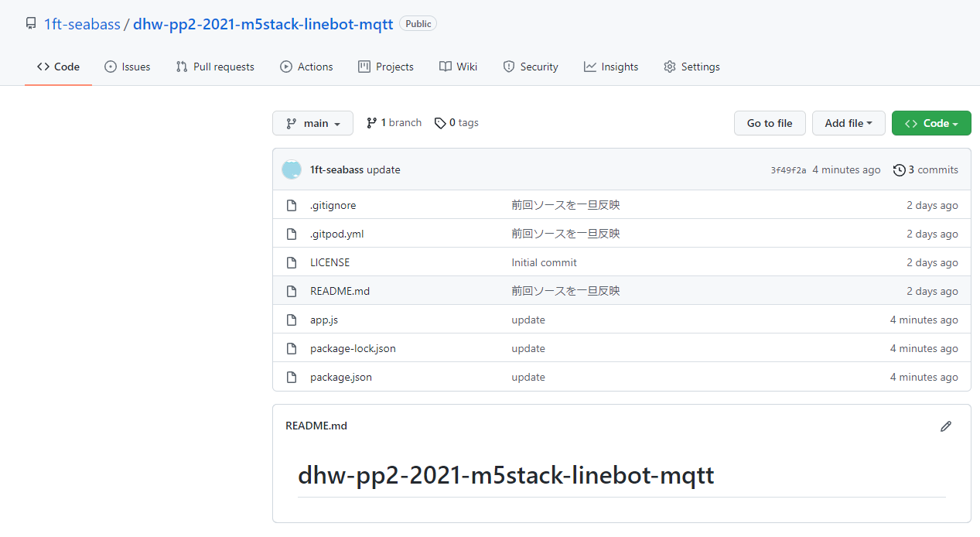Open the green Code dropdown
The image size is (980, 537).
pyautogui.click(x=931, y=123)
